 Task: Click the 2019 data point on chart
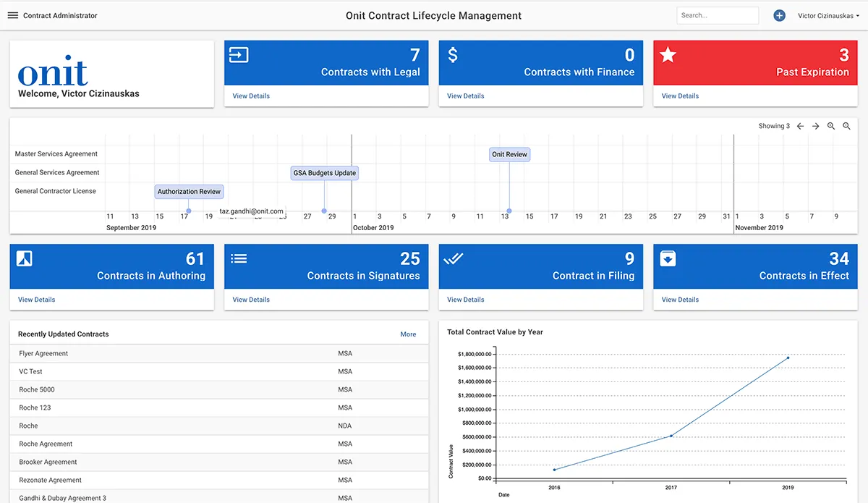tap(788, 358)
